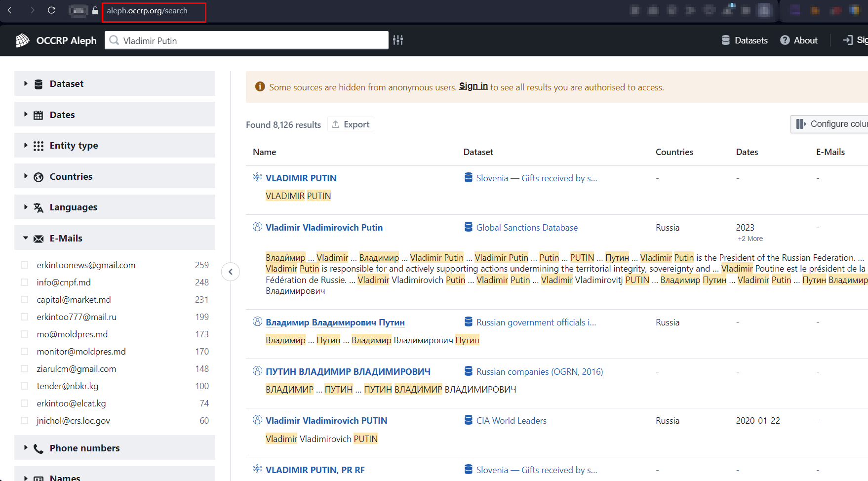Click the Dates column header
The height and width of the screenshot is (481, 868).
coord(747,152)
